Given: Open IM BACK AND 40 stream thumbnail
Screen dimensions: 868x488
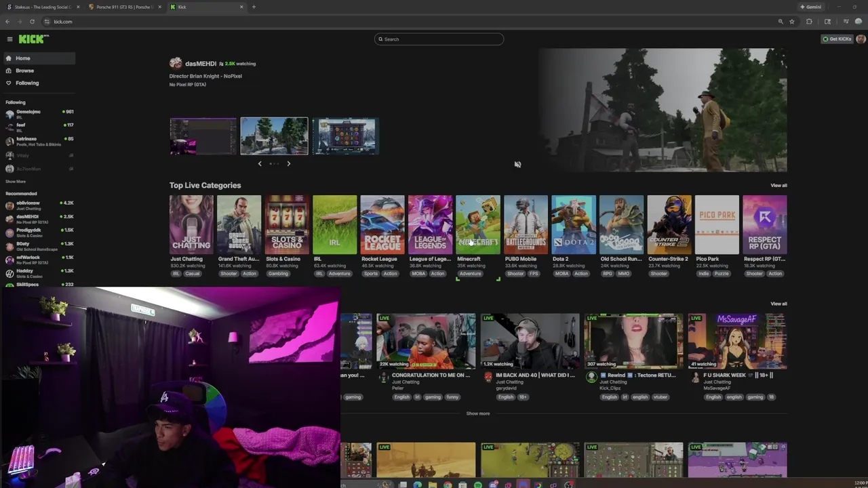Looking at the screenshot, I should point(530,341).
